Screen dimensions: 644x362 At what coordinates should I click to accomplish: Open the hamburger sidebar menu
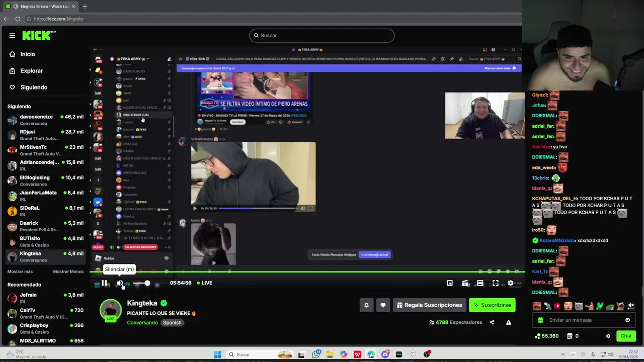[12, 36]
